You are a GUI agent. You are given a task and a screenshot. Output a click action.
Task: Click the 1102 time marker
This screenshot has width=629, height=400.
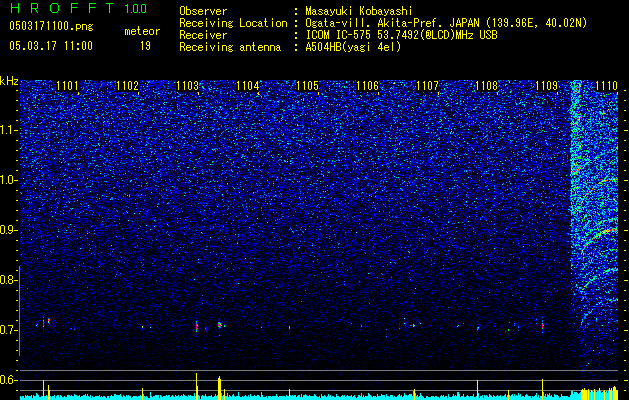point(128,86)
